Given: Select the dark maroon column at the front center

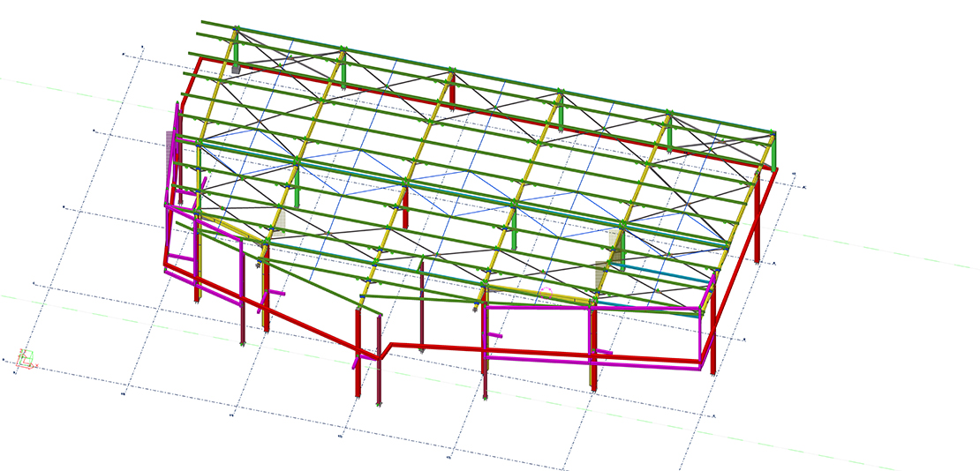Looking at the screenshot, I should coord(379,362).
